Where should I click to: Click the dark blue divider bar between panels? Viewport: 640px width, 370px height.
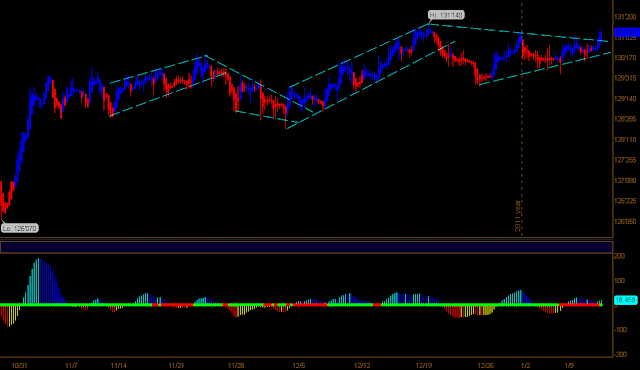[306, 247]
